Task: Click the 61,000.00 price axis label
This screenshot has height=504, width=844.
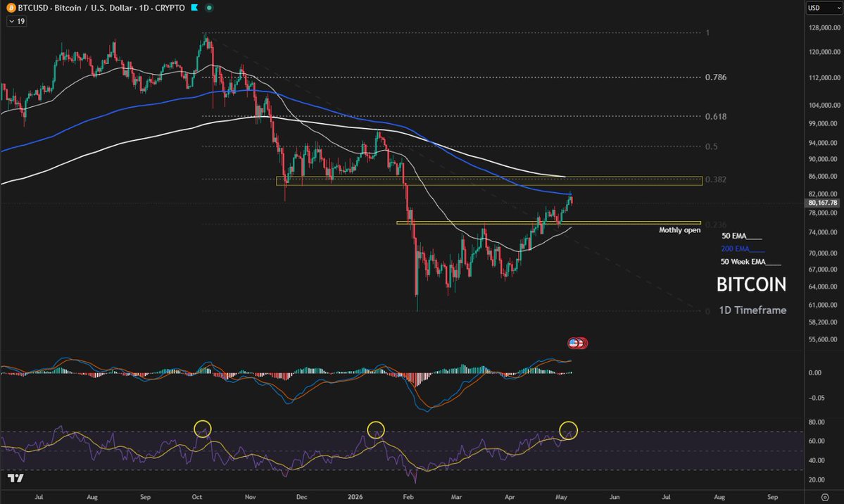Action: [x=822, y=305]
